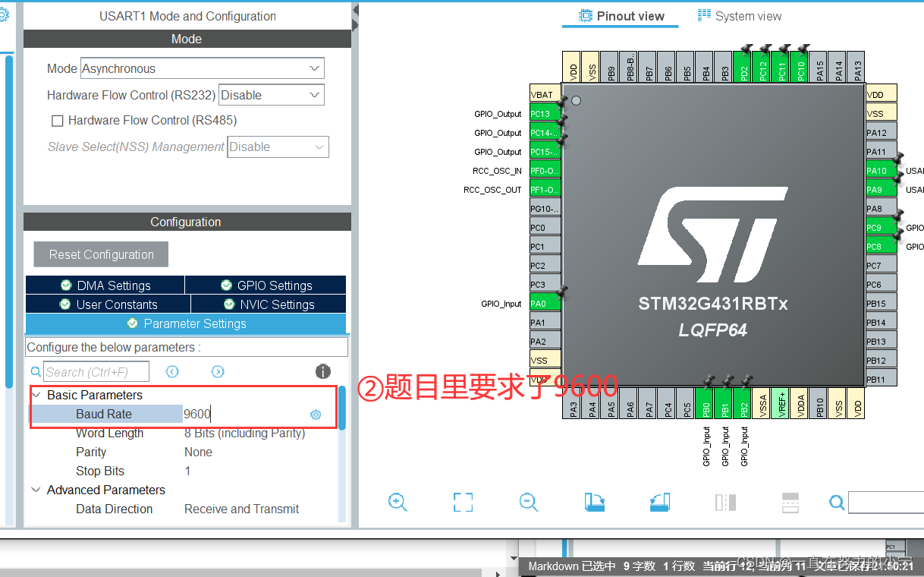Click the Baud Rate value field 9600
This screenshot has width=924, height=577.
point(243,414)
